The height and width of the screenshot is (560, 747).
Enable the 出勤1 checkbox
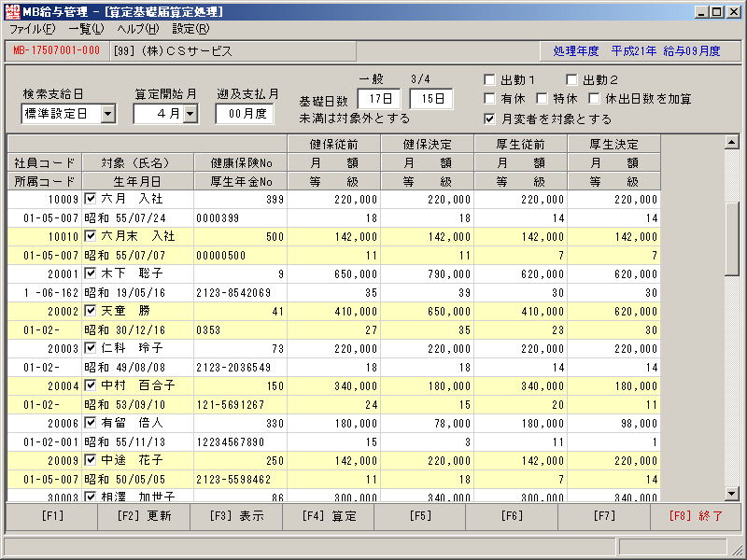click(489, 79)
